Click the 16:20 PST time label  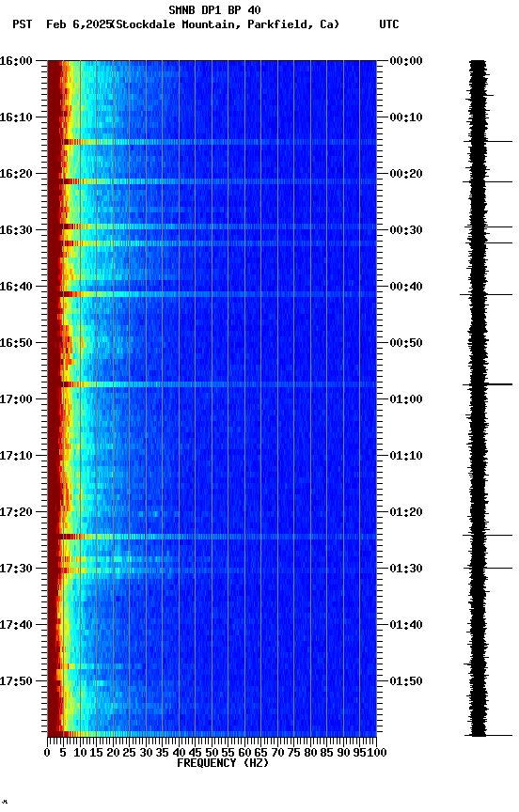[x=16, y=174]
